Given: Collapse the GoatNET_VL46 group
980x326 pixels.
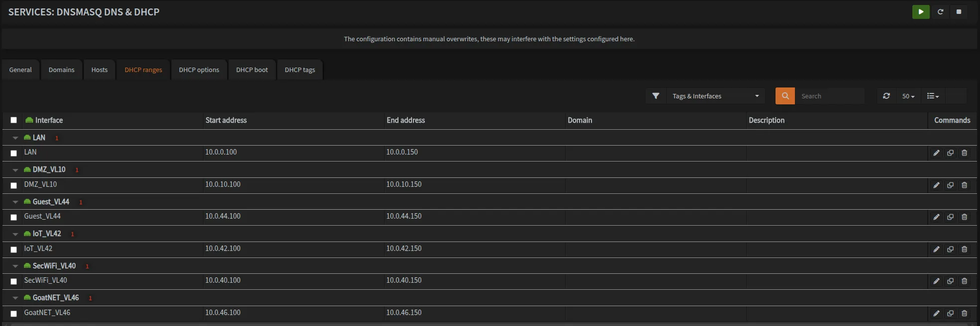Looking at the screenshot, I should (15, 298).
